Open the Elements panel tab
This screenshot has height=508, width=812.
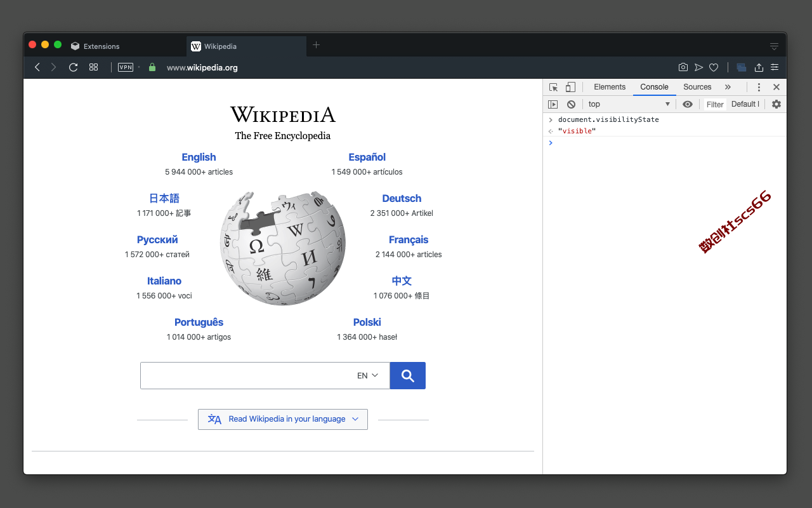click(x=610, y=87)
